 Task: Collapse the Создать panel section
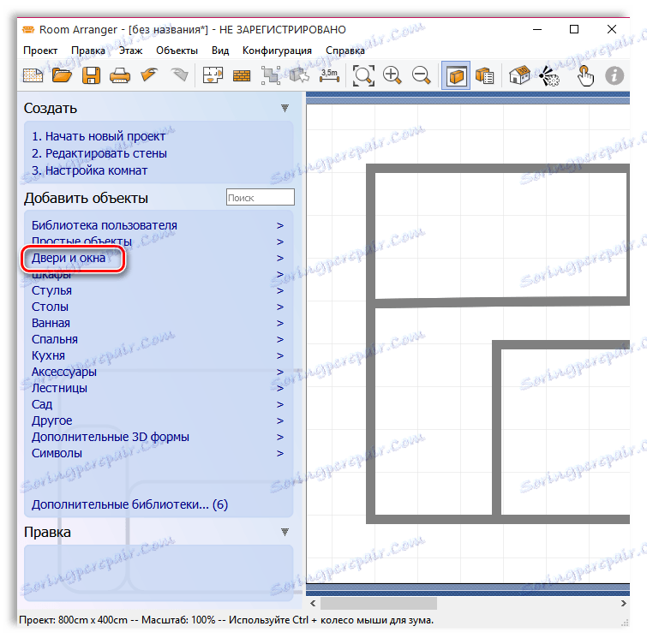tap(285, 108)
